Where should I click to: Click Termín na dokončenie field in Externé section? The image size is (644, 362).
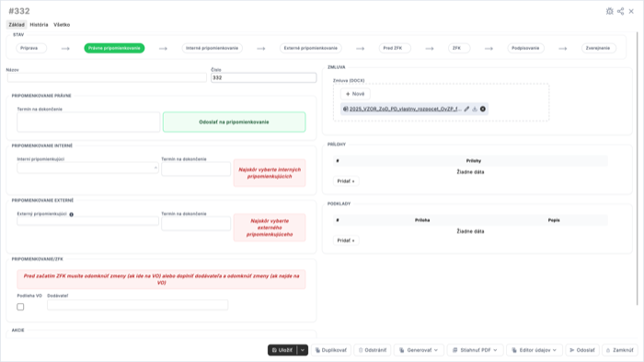pyautogui.click(x=196, y=223)
